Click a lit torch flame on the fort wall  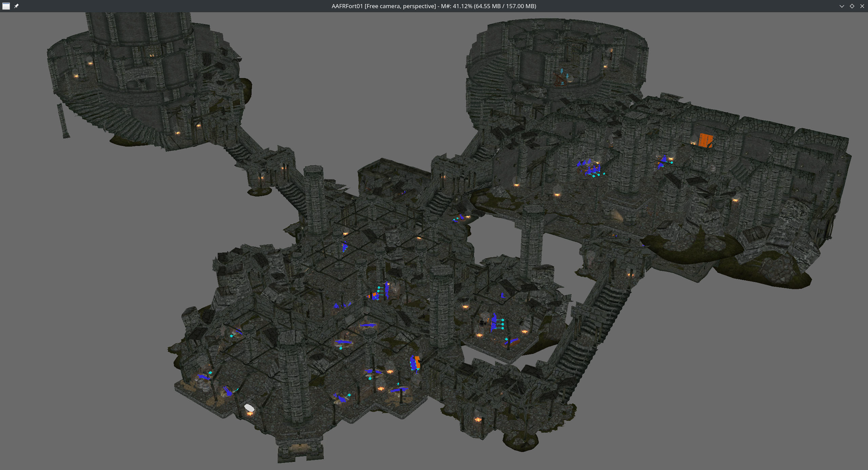516,184
